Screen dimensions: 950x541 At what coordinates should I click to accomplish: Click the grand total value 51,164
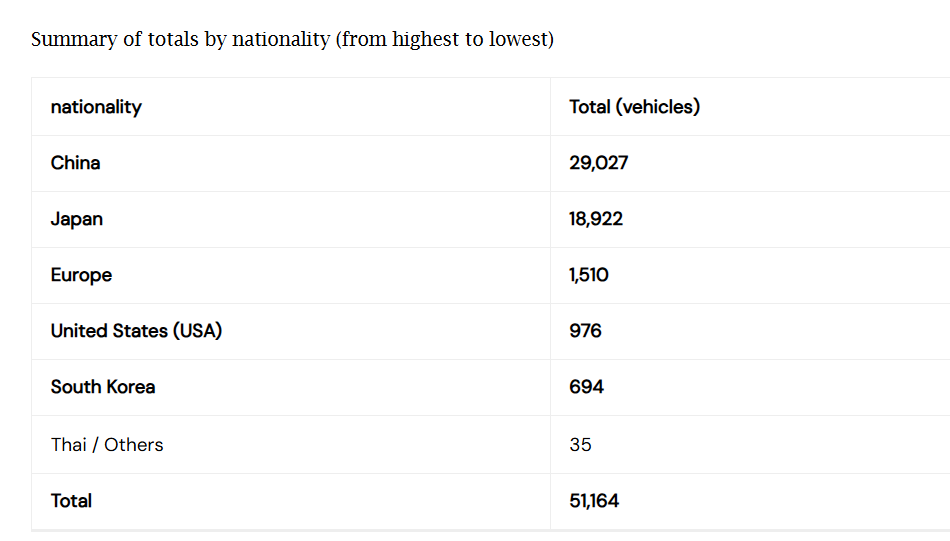[594, 501]
